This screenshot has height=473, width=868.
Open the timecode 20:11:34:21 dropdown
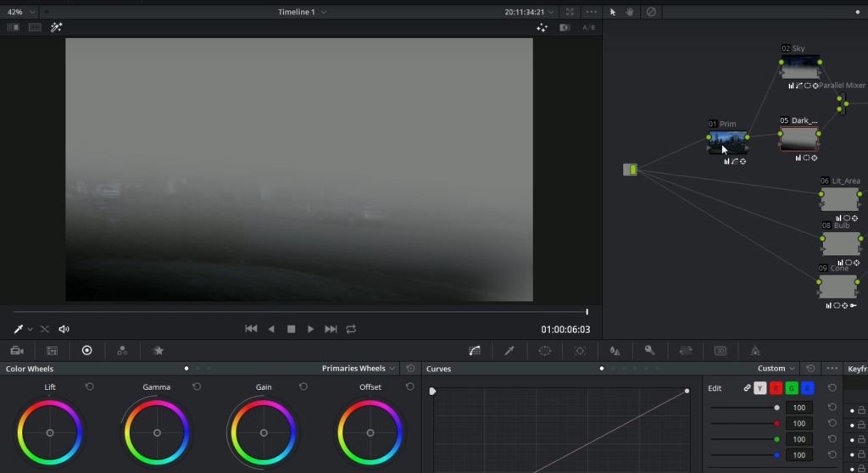click(x=529, y=12)
